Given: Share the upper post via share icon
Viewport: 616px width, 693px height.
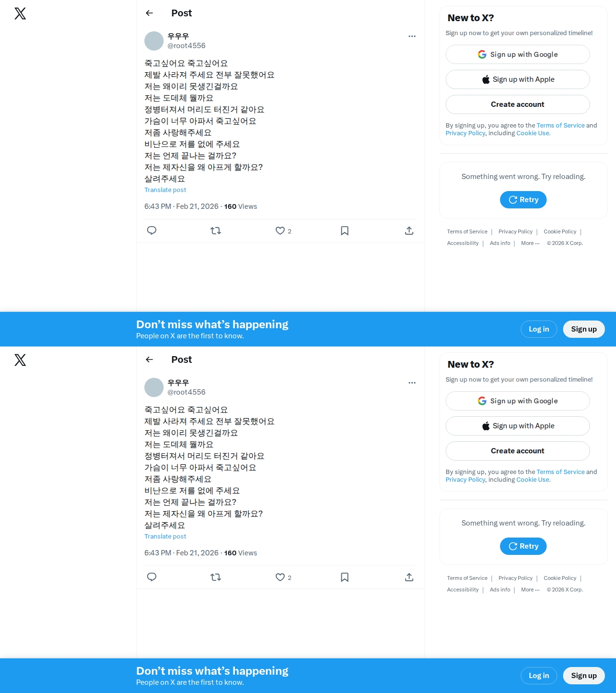Looking at the screenshot, I should click(409, 231).
